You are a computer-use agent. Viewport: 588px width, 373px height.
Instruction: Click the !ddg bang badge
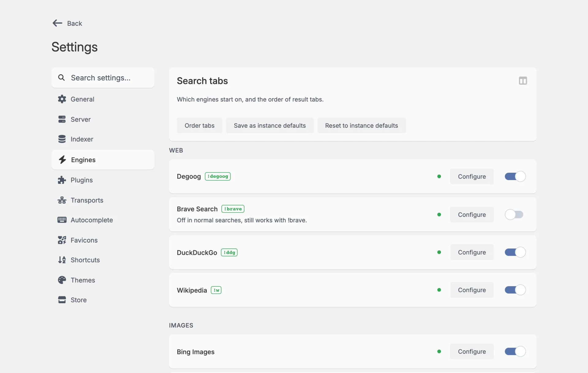click(x=229, y=252)
